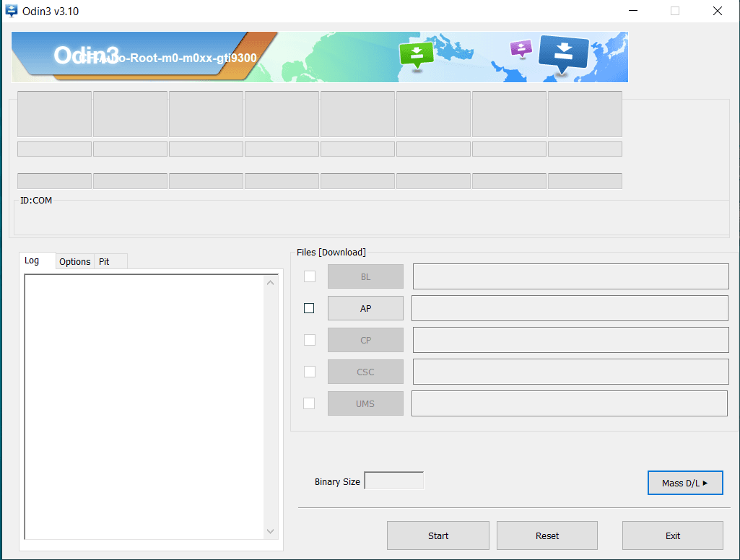Click the UMS file browse button
The image size is (740, 560).
coord(366,403)
